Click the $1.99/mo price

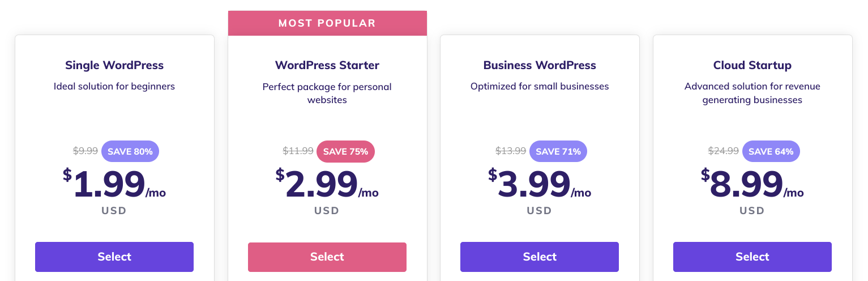point(114,184)
